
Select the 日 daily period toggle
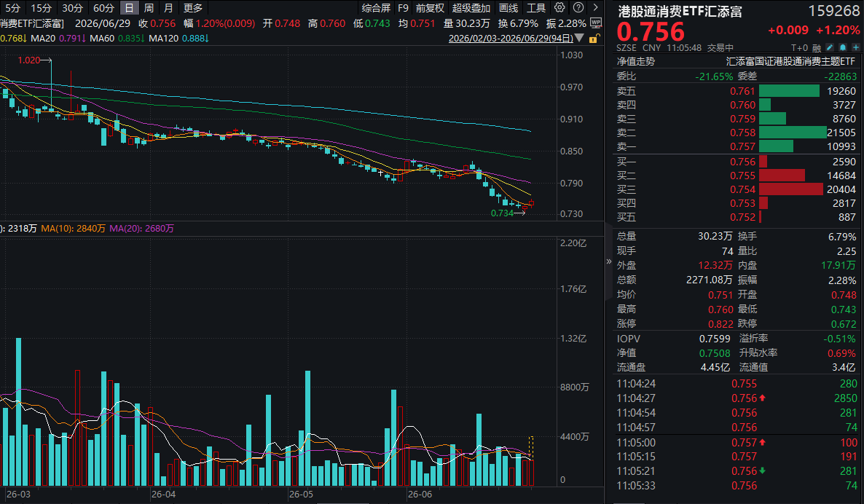click(x=129, y=8)
